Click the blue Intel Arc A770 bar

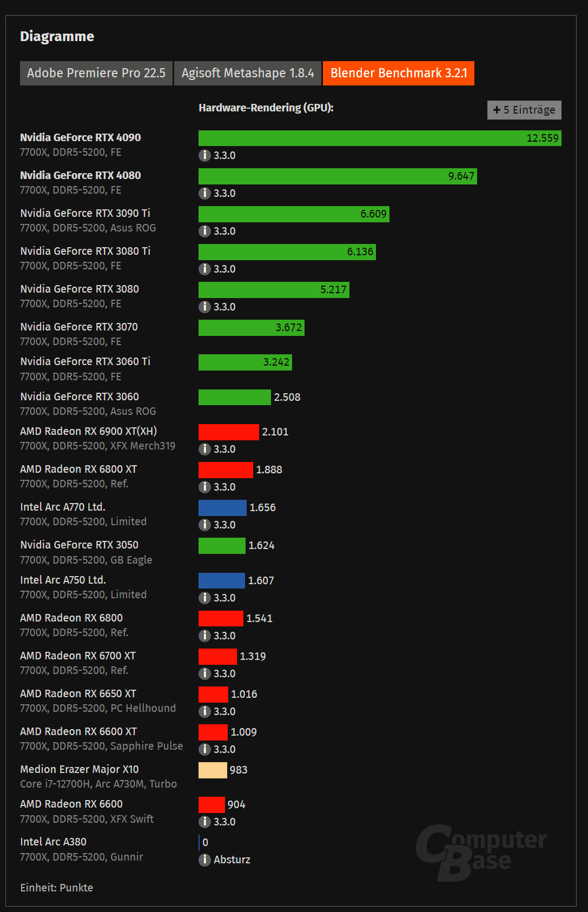pos(222,507)
